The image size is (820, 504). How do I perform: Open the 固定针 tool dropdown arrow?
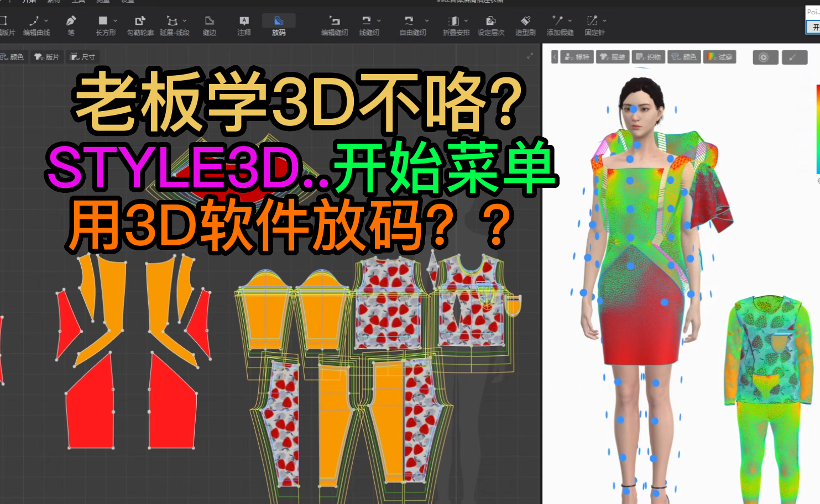604,21
